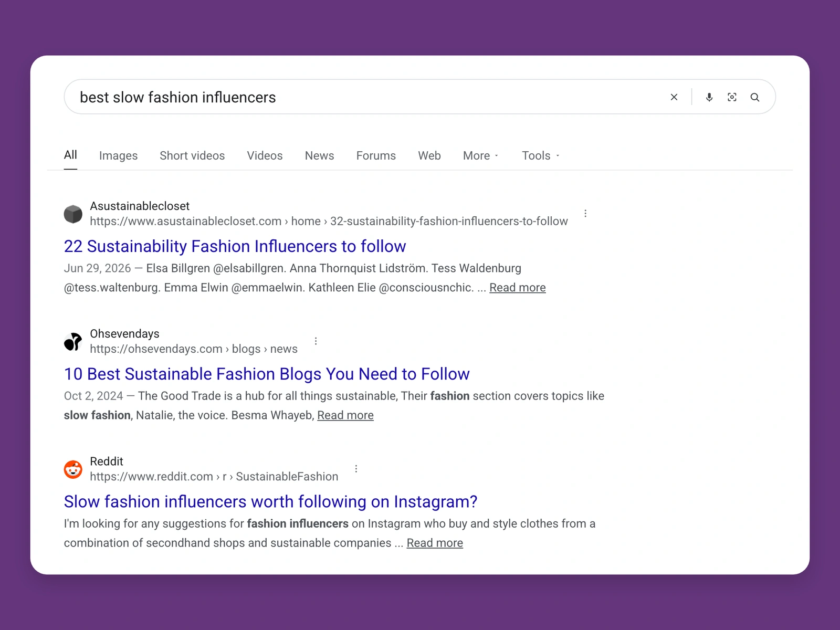This screenshot has height=630, width=840.
Task: Open the three-dot menu for the Reddit result
Action: [356, 469]
